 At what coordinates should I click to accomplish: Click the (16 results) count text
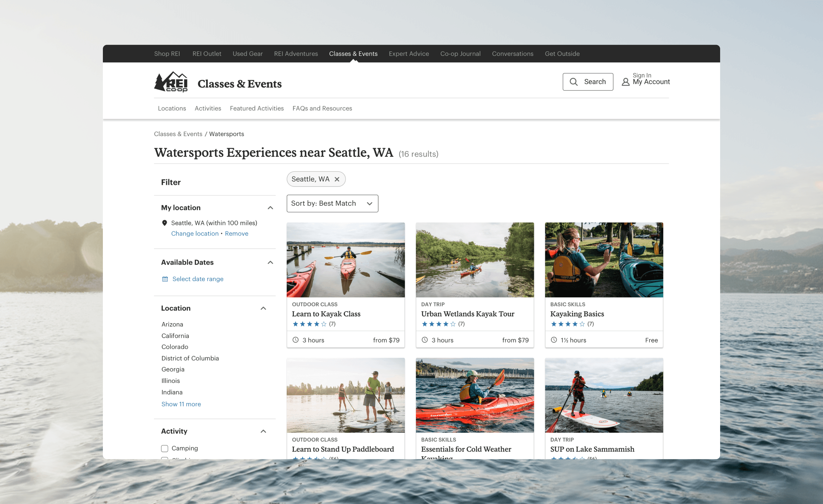[418, 154]
